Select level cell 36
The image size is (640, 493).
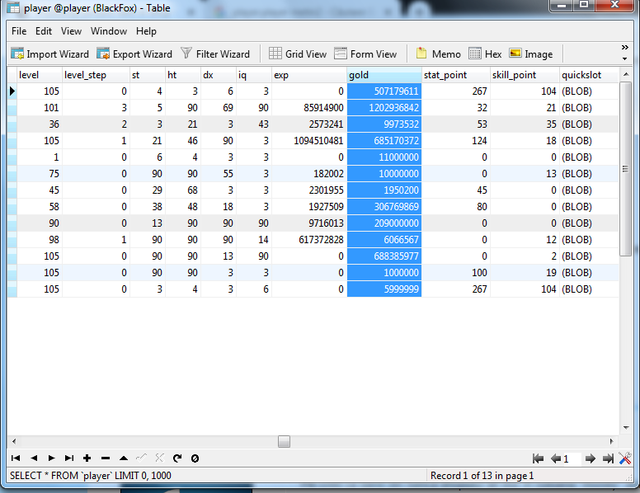coord(40,124)
